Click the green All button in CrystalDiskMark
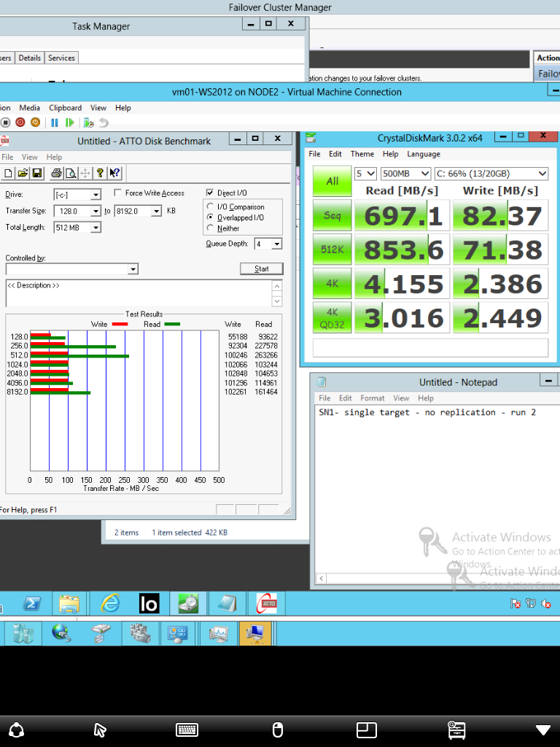This screenshot has width=560, height=747. click(332, 181)
